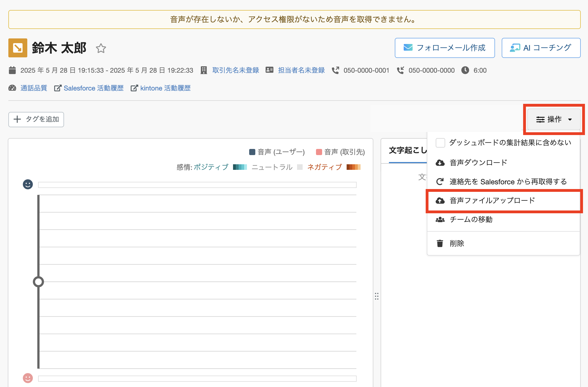
Task: Switch to the 文字起こし tab
Action: [x=408, y=151]
